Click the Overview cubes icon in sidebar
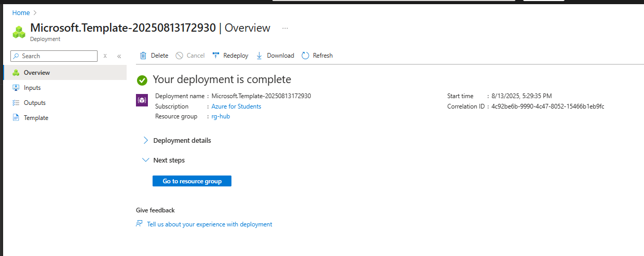The height and width of the screenshot is (256, 644). tap(16, 73)
